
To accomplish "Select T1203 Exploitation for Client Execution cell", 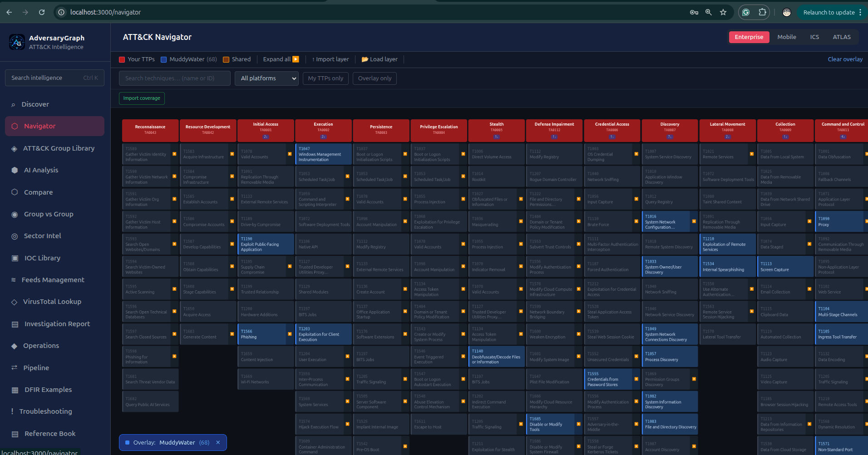I will [x=323, y=334].
